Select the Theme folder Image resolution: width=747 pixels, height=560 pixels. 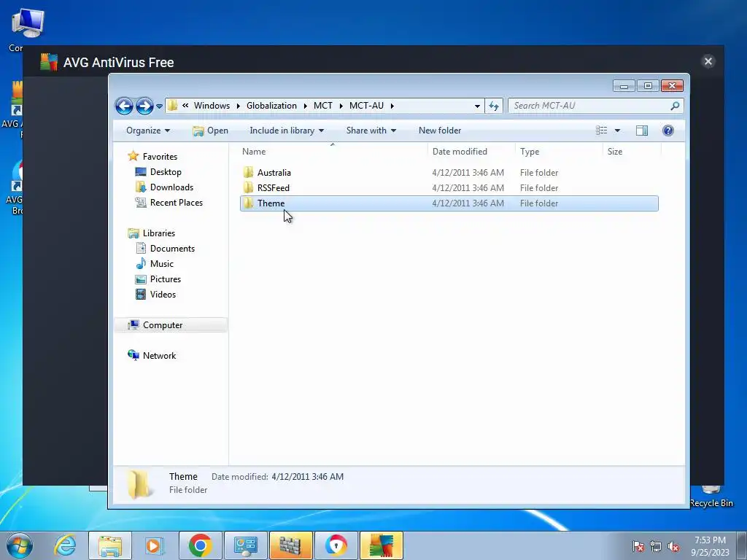[x=449, y=203]
